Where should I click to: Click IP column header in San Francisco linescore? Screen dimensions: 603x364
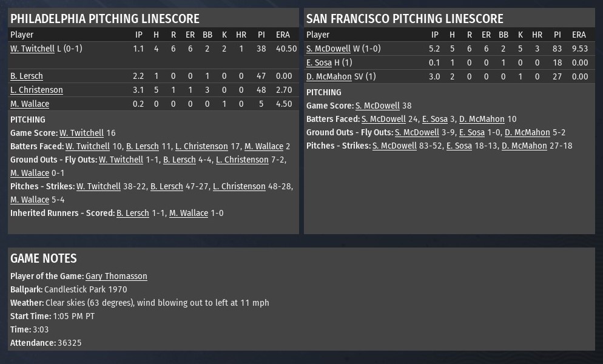(434, 35)
